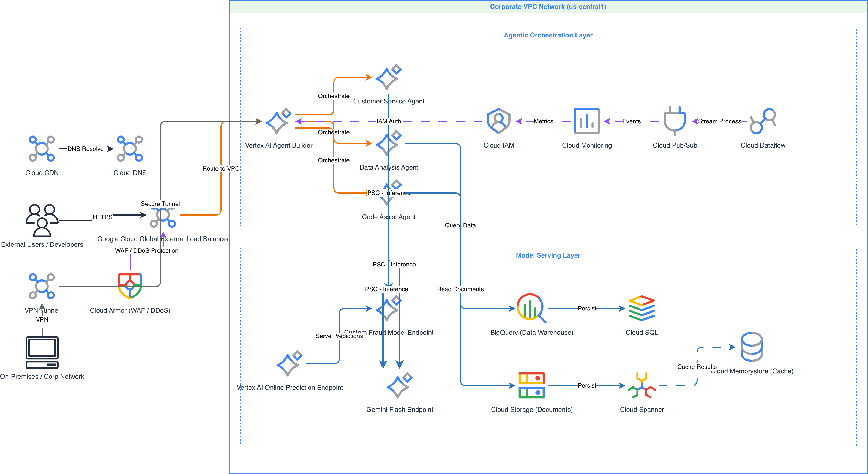Click the On-Premises computer icon
Viewport: 868px width, 474px height.
(42, 352)
